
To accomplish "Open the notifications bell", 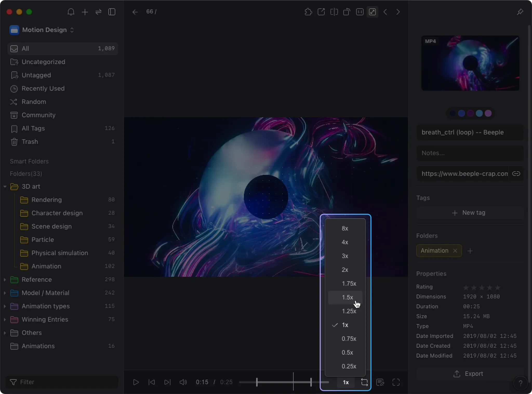I will (71, 12).
